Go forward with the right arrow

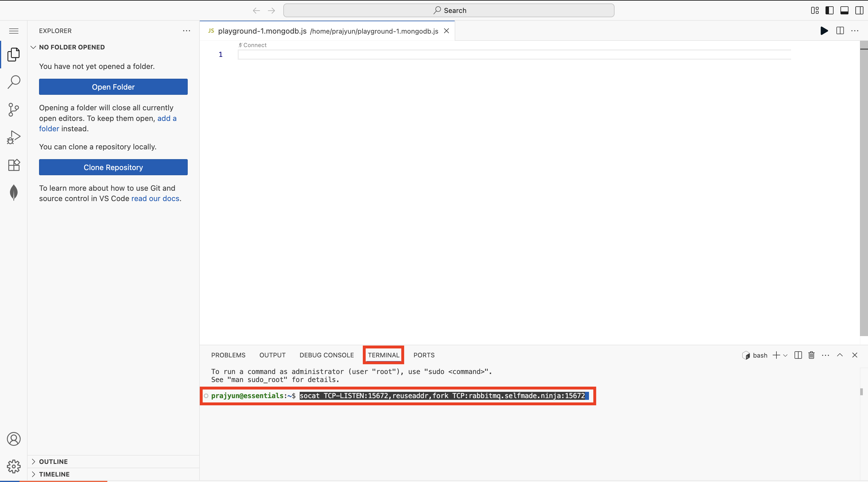pyautogui.click(x=271, y=10)
